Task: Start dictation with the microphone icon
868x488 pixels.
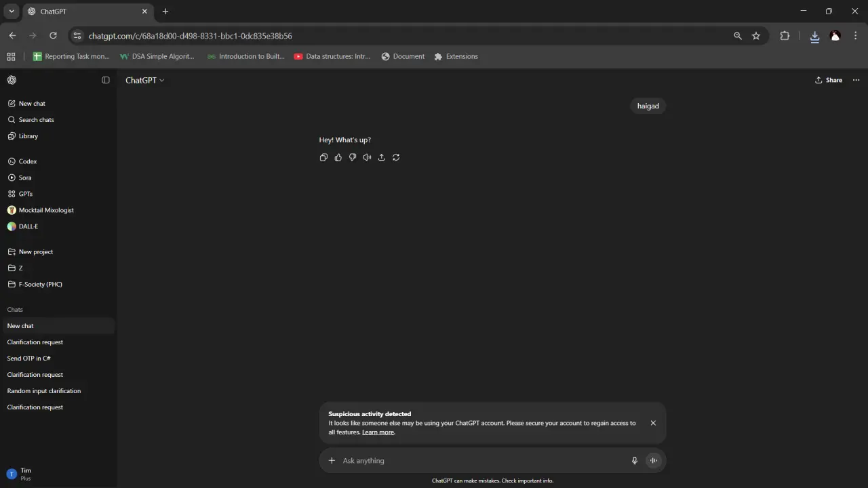Action: point(635,461)
